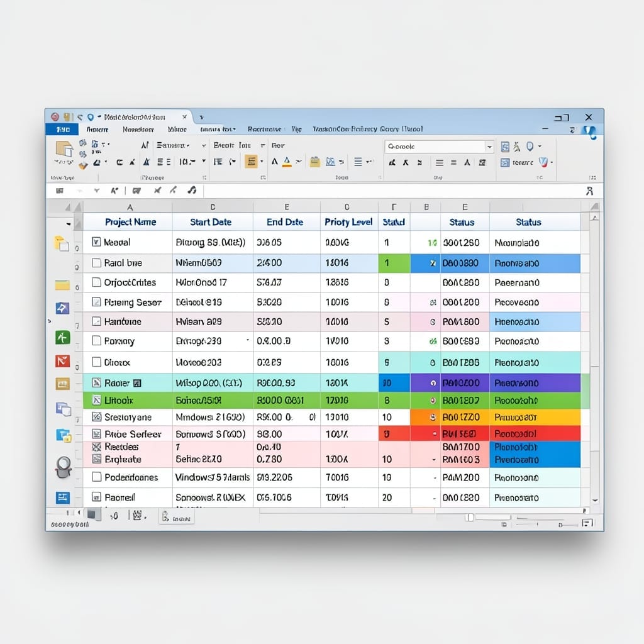Click the undo arrow in title bar
The image size is (644, 644).
80,118
